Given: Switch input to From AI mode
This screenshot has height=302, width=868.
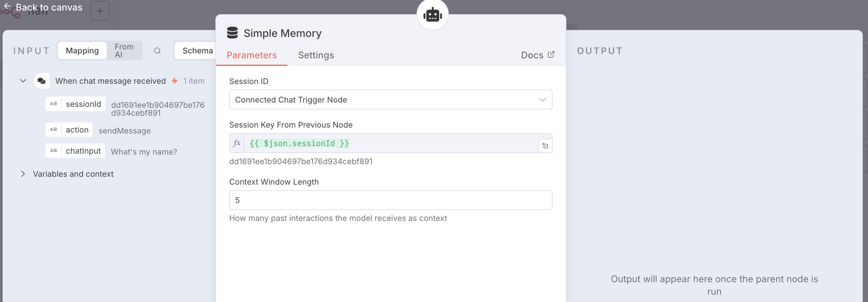Looking at the screenshot, I should (124, 51).
